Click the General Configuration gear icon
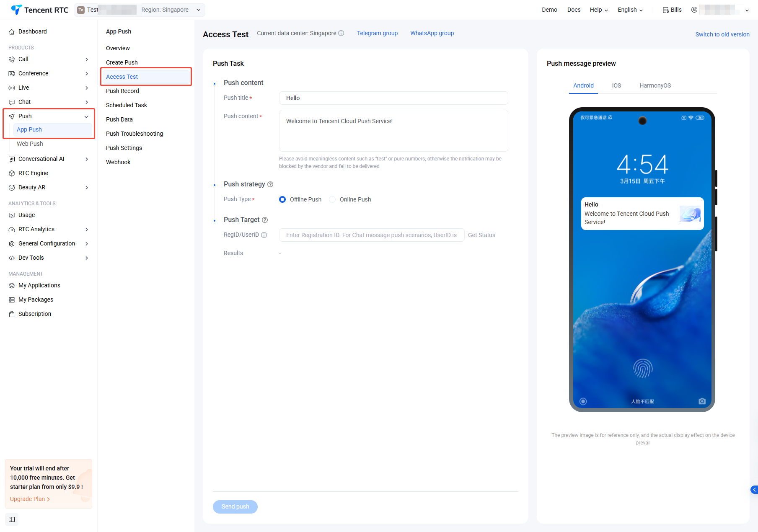Image resolution: width=758 pixels, height=532 pixels. coord(12,244)
